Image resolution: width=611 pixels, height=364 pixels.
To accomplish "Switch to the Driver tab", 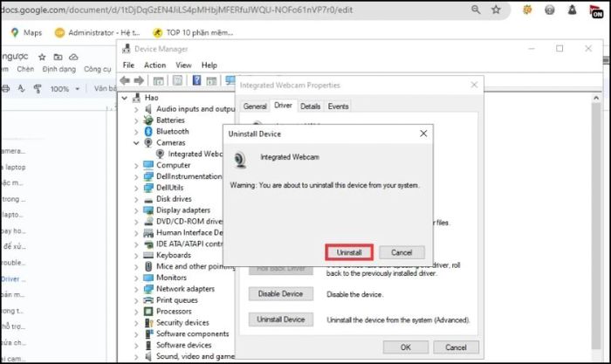I will [x=284, y=106].
